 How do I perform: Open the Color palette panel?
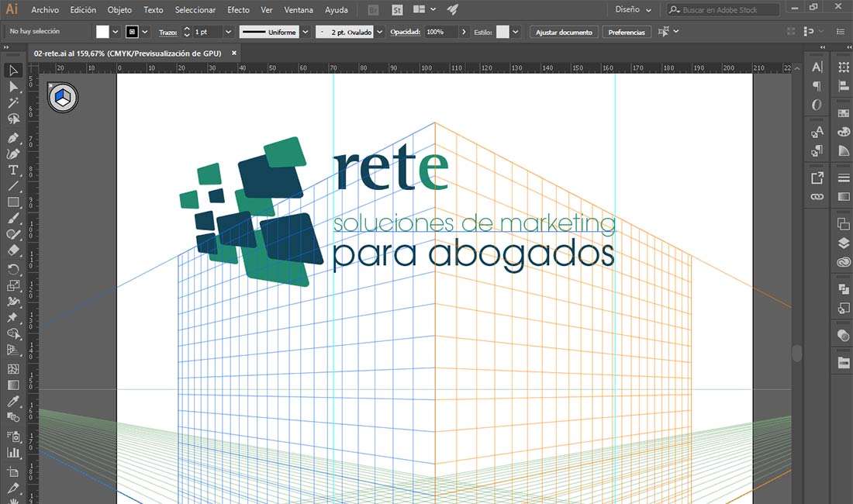(844, 132)
